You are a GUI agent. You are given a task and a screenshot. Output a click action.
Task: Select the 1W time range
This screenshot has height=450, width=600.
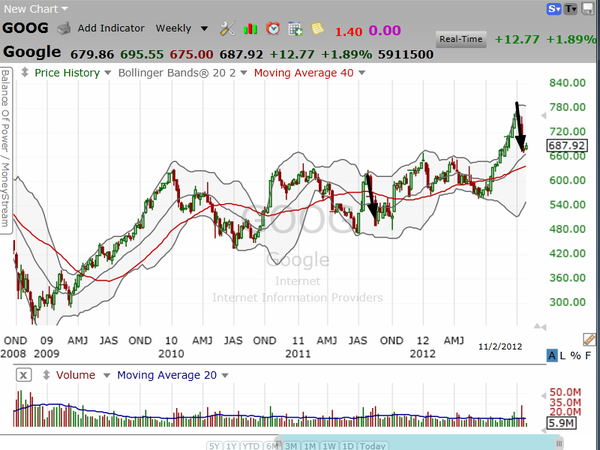[329, 446]
